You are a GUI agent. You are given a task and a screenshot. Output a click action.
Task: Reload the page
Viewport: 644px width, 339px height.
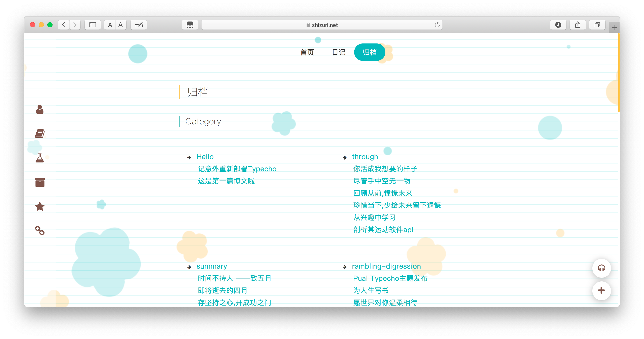[x=437, y=25]
